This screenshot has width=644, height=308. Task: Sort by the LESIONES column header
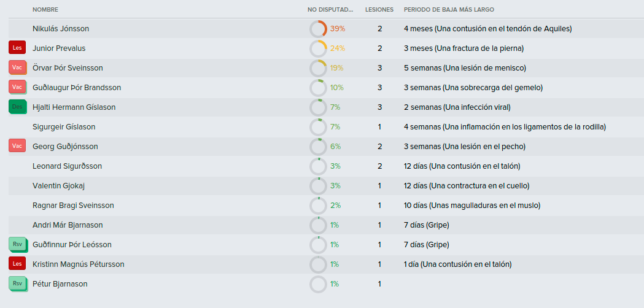379,9
